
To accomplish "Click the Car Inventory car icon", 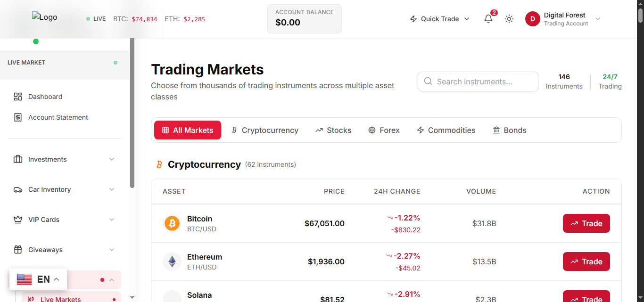I will coord(18,189).
